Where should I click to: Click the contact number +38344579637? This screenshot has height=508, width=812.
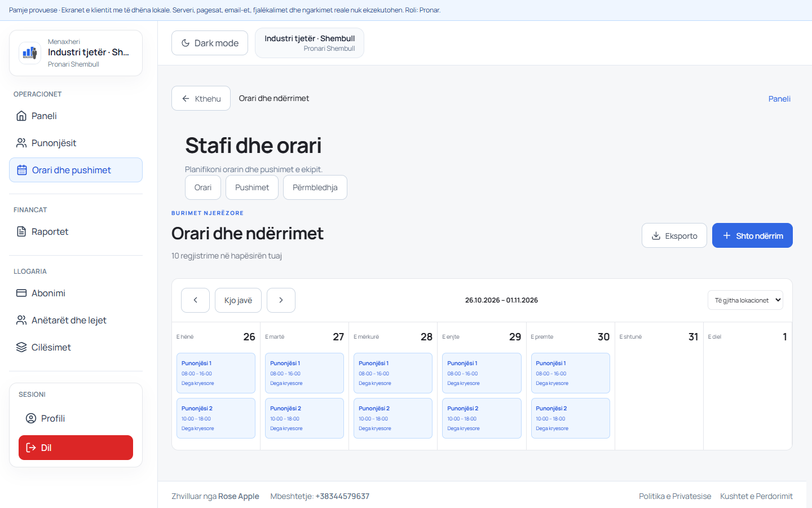coord(342,496)
